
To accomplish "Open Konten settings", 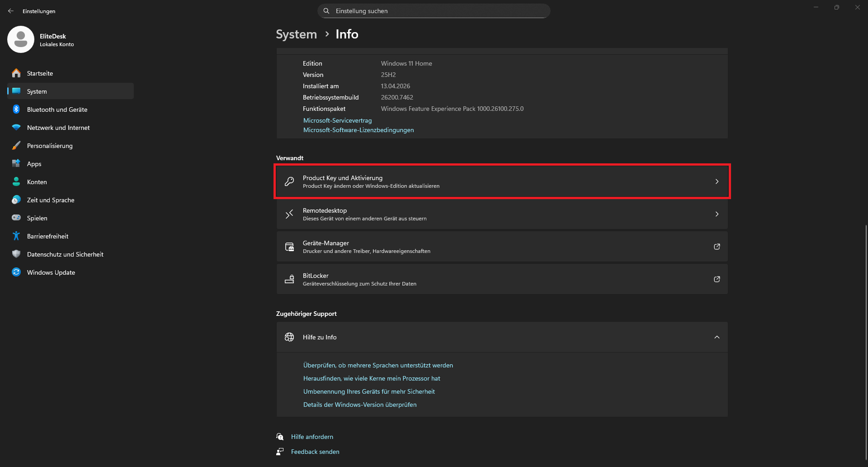I will [71, 181].
